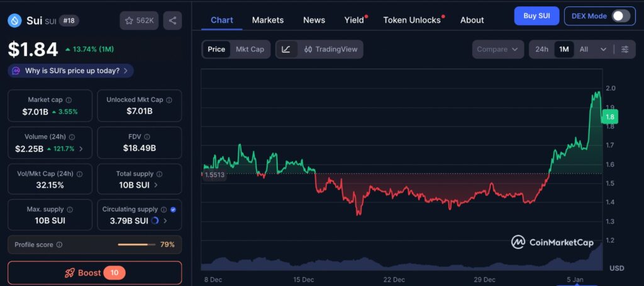
Task: Click the green 1.8 current price label
Action: 610,117
